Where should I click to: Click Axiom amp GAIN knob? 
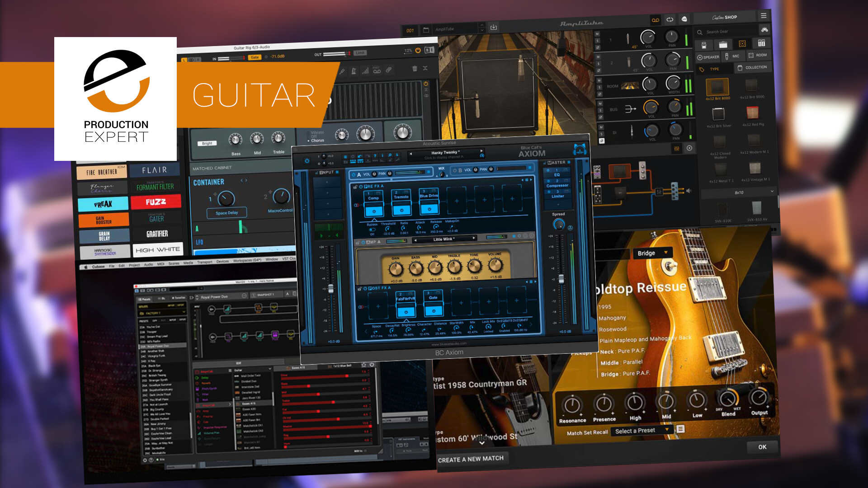396,268
